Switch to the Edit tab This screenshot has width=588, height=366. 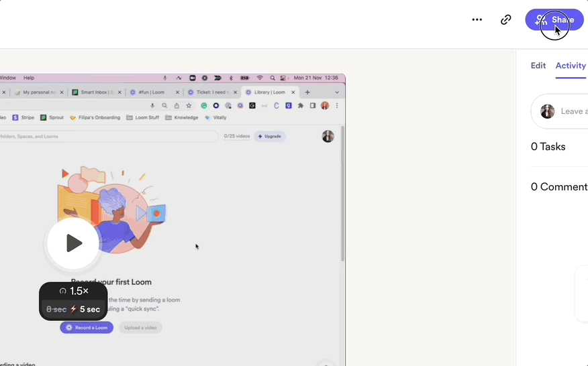(538, 66)
